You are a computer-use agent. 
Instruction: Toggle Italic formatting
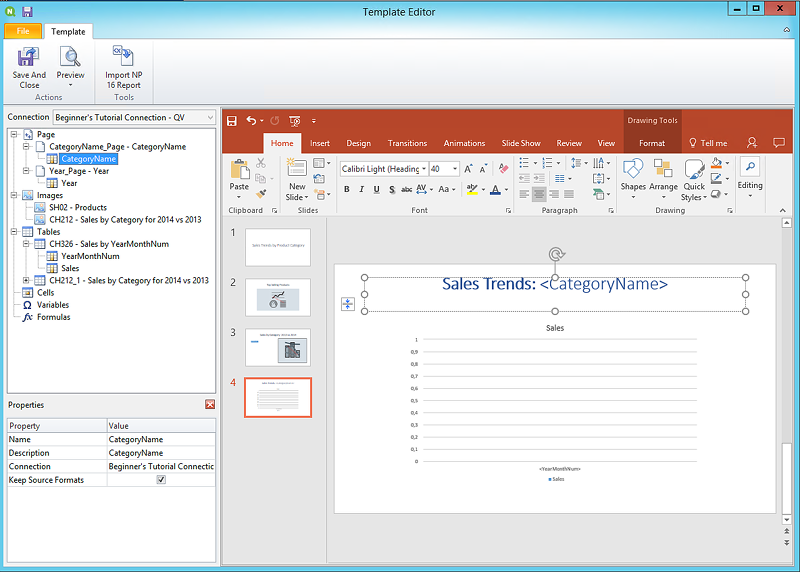(362, 189)
